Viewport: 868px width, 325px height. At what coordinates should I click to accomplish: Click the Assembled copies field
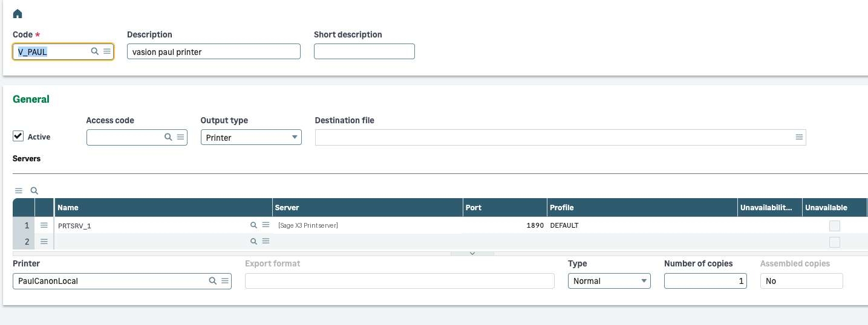pos(801,281)
